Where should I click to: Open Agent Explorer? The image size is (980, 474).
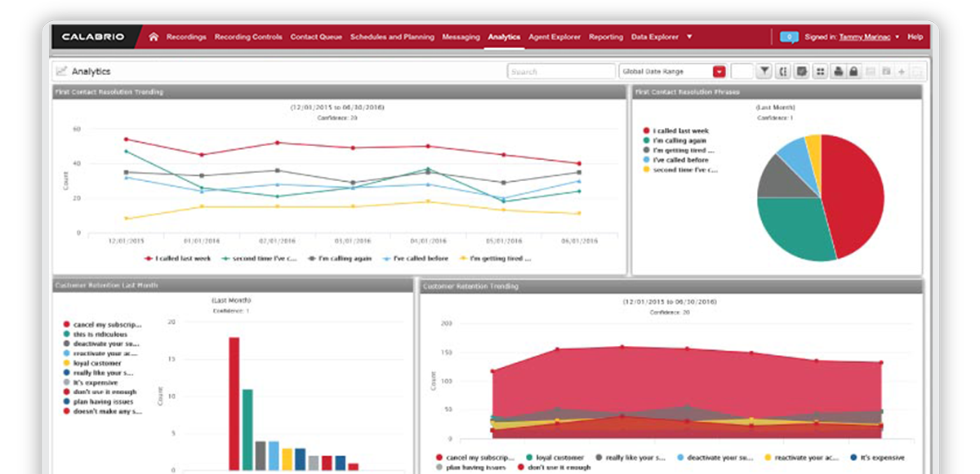point(555,37)
